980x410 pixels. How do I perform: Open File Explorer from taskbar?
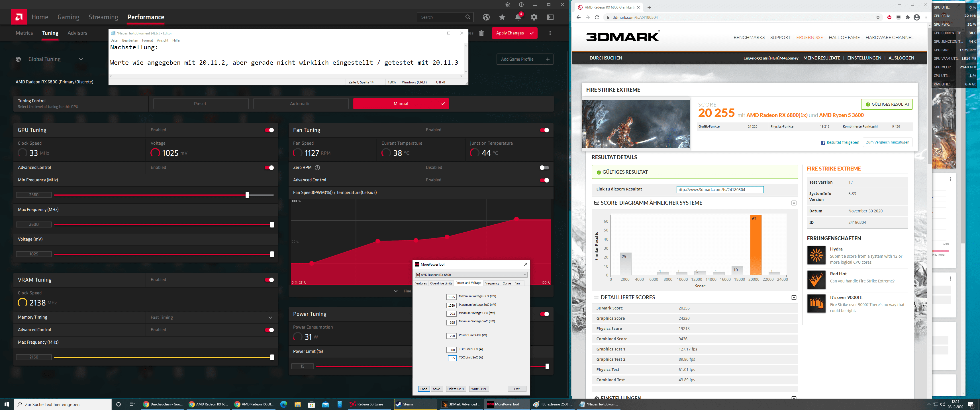pyautogui.click(x=297, y=404)
